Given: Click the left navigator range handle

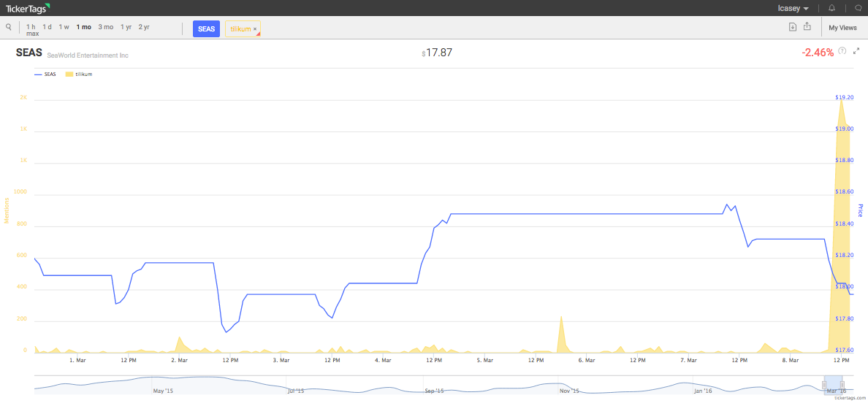Looking at the screenshot, I should pos(824,384).
